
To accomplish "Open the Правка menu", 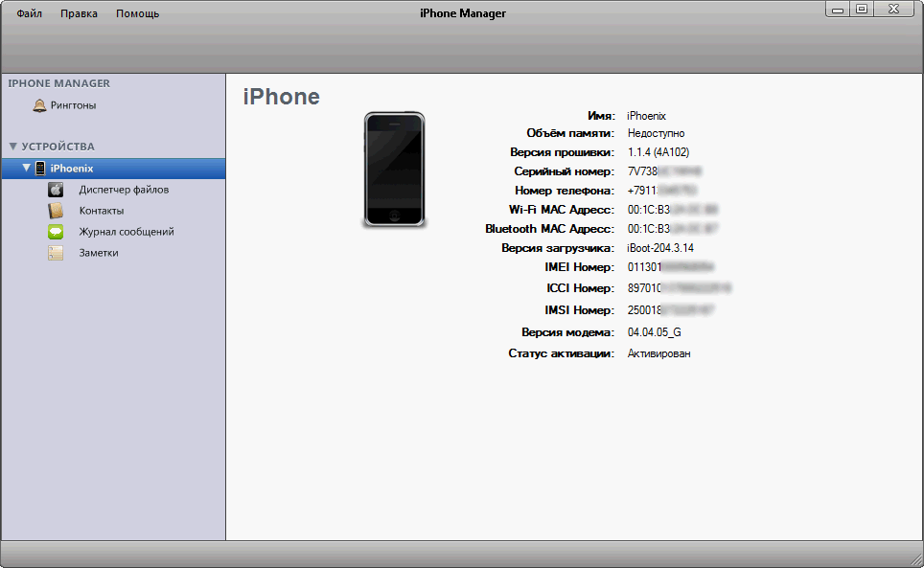I will coord(79,13).
